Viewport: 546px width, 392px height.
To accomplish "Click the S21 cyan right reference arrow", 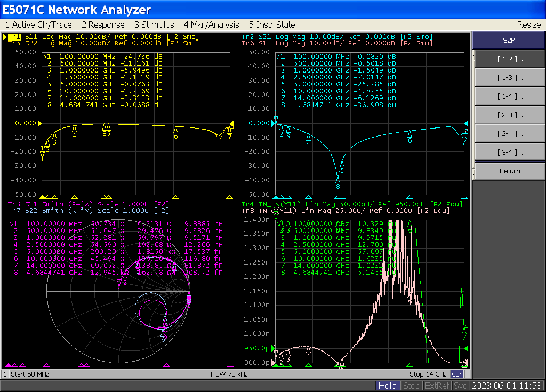I will 466,123.
